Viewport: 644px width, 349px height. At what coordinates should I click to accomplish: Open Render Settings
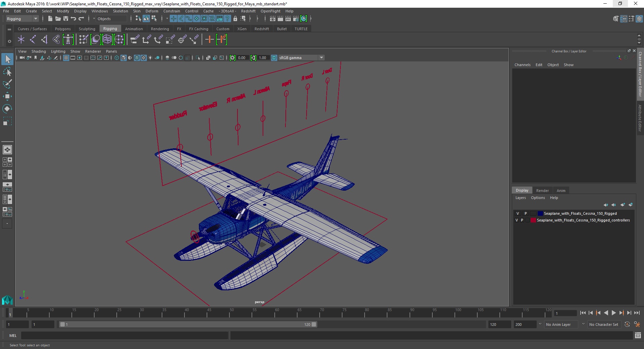click(296, 19)
